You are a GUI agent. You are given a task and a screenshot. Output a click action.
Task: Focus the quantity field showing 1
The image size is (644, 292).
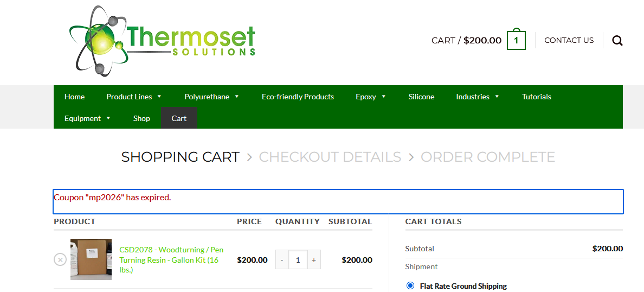(x=298, y=260)
